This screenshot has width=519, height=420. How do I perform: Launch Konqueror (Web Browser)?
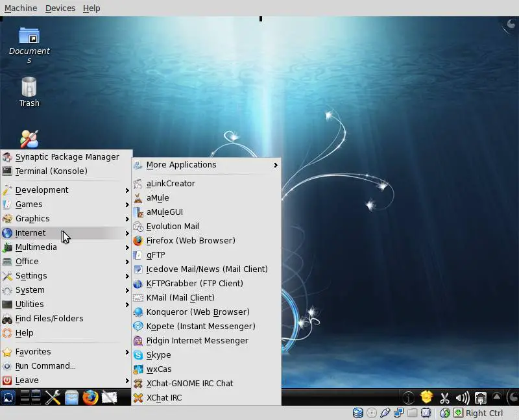[x=206, y=312]
